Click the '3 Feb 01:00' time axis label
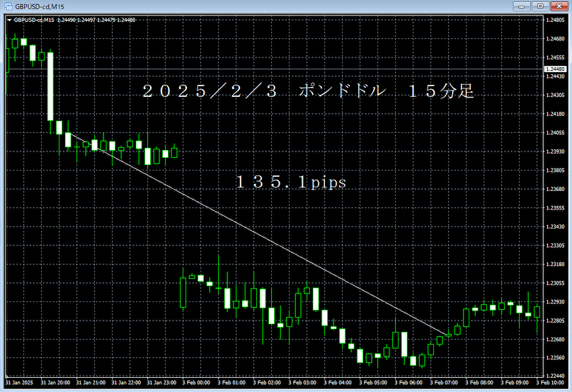This screenshot has width=572, height=392. (231, 383)
